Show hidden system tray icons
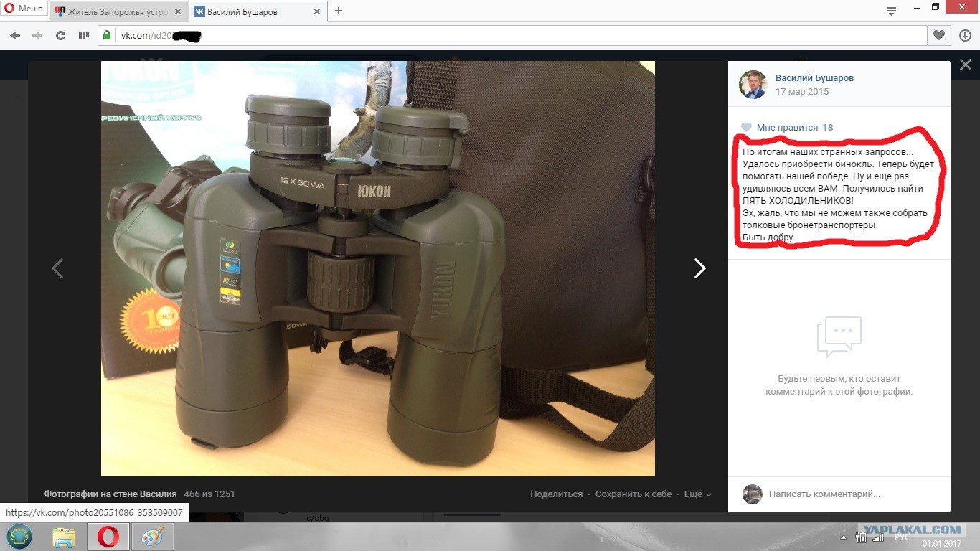 point(844,537)
